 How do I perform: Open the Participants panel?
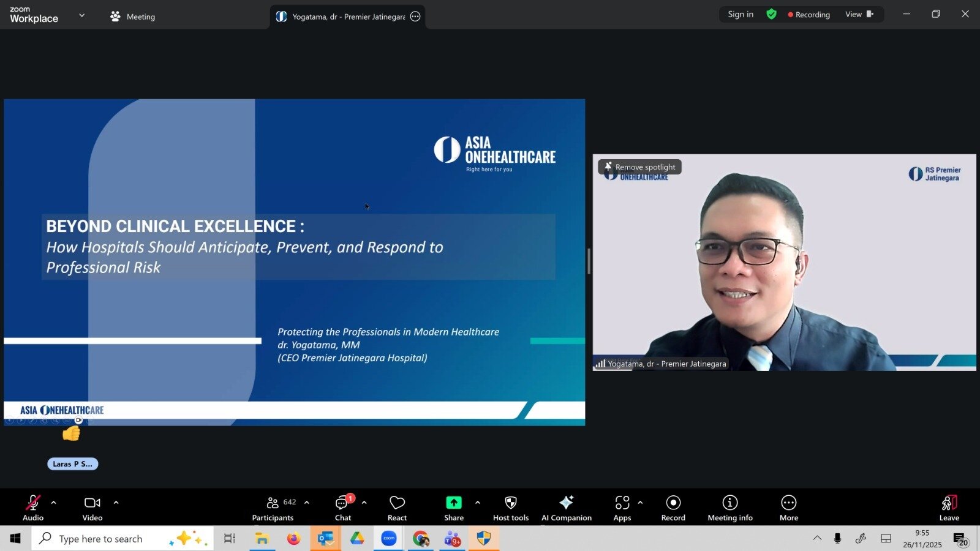pyautogui.click(x=273, y=508)
